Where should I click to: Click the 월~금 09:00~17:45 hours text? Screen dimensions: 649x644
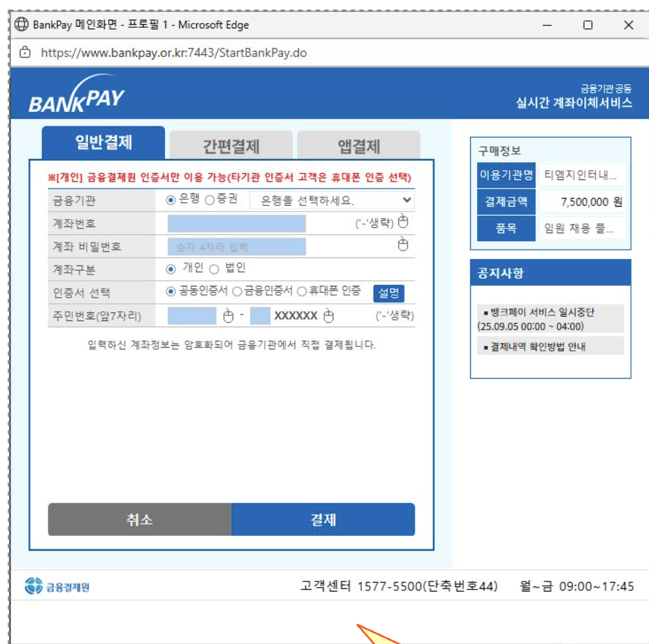[577, 586]
